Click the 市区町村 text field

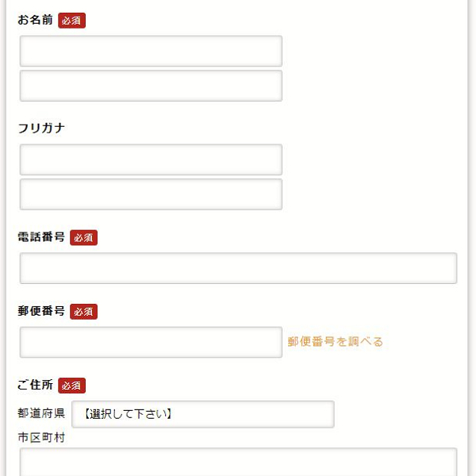point(238,463)
